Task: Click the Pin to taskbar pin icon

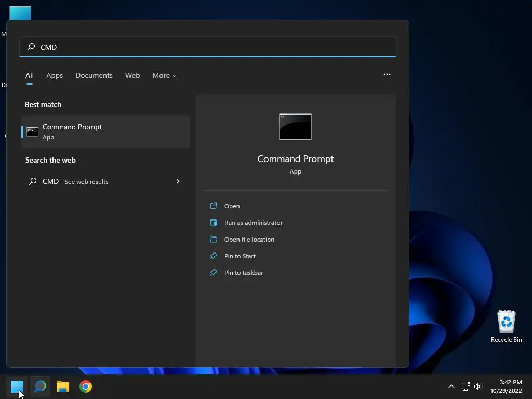Action: (x=214, y=272)
